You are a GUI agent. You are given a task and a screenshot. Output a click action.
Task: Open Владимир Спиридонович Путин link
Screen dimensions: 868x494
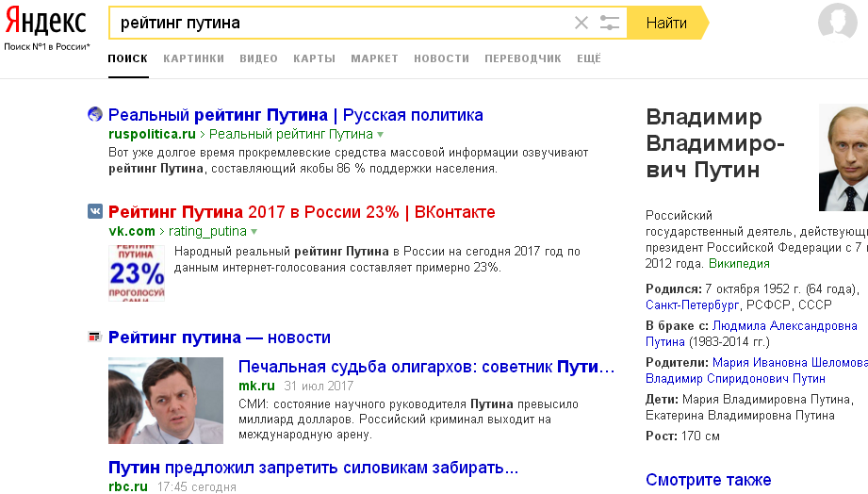pyautogui.click(x=735, y=378)
